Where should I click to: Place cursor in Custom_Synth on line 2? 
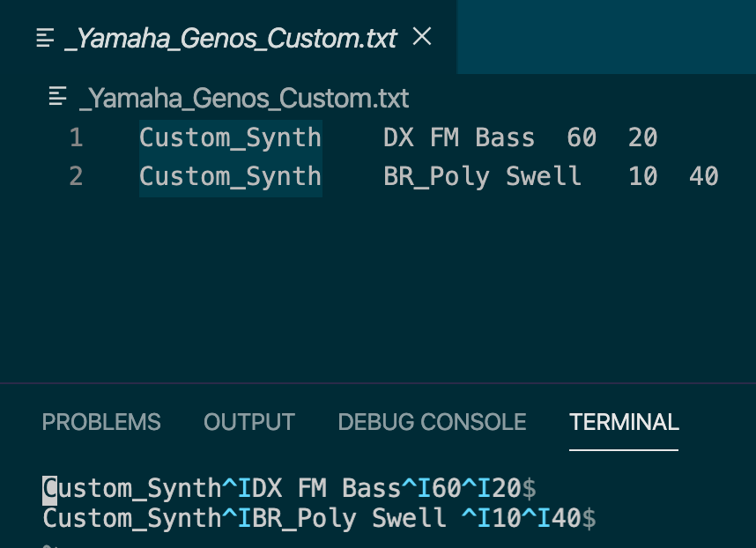coord(230,176)
